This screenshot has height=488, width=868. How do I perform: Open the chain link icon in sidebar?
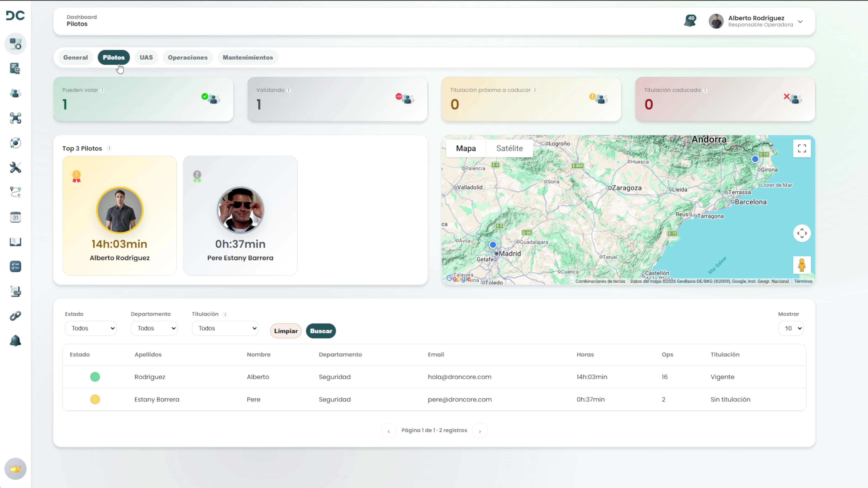(16, 316)
